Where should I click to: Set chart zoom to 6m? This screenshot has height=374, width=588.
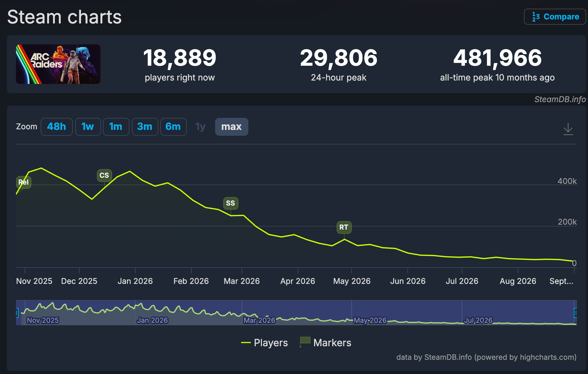tap(173, 127)
